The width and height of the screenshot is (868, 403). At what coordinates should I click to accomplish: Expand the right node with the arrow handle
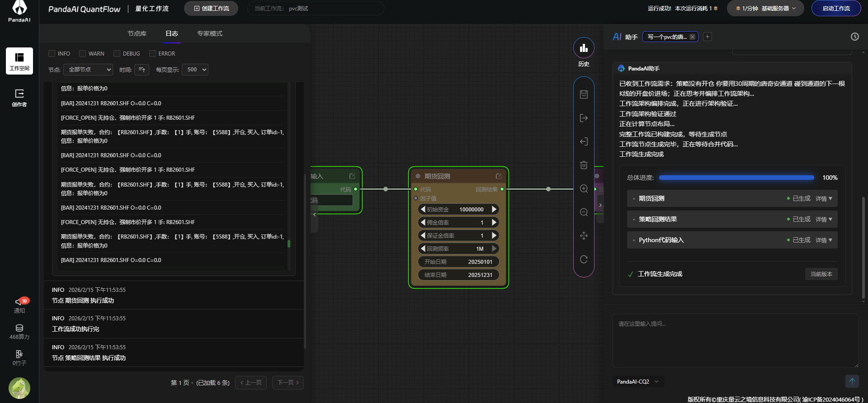tap(600, 205)
